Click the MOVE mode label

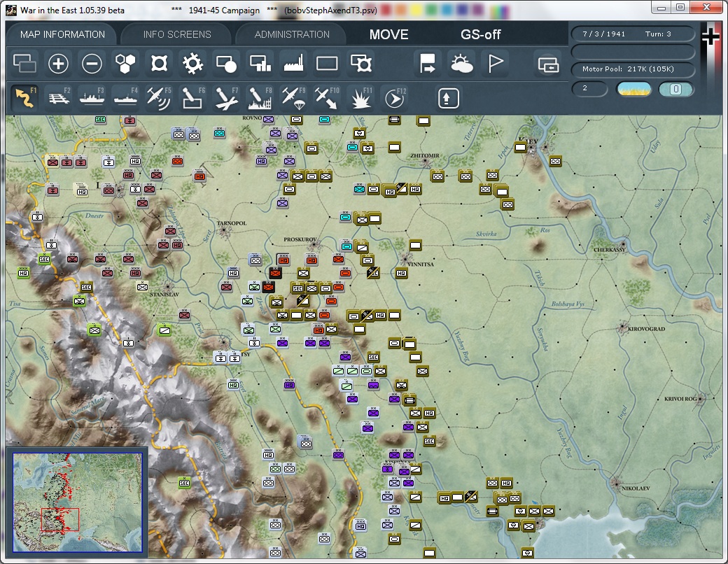pyautogui.click(x=389, y=34)
